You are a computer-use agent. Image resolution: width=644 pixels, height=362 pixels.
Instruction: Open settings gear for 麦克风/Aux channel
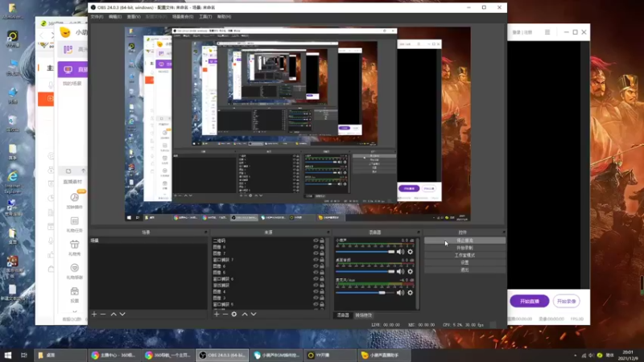410,293
